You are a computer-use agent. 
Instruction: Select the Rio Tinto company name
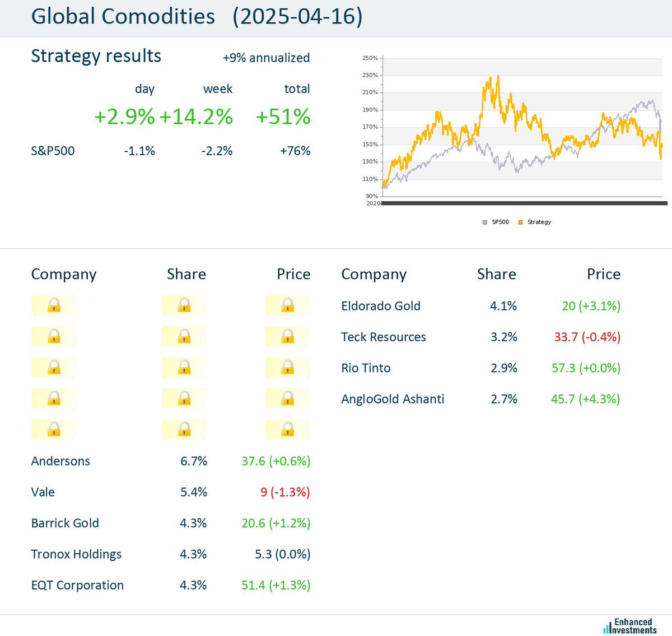point(366,368)
